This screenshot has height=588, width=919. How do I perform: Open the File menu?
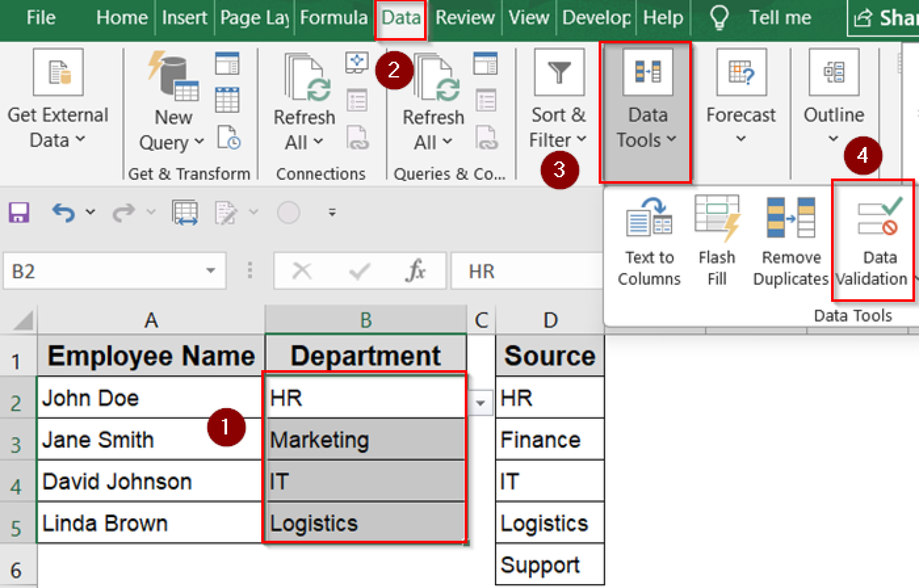coord(40,18)
